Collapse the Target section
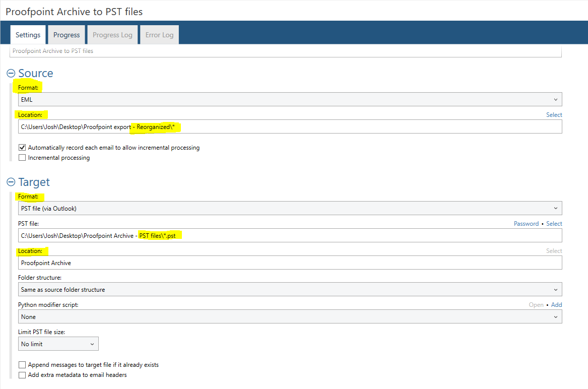 11,182
